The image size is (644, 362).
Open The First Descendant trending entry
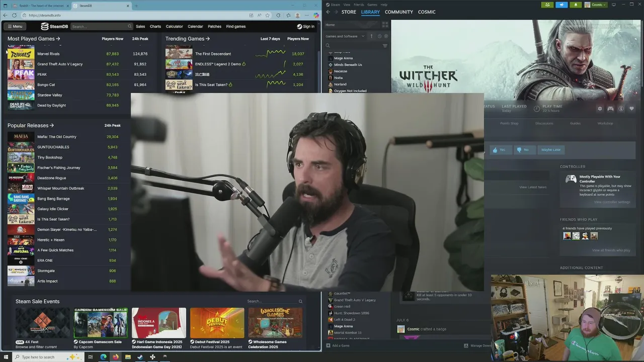click(x=213, y=54)
